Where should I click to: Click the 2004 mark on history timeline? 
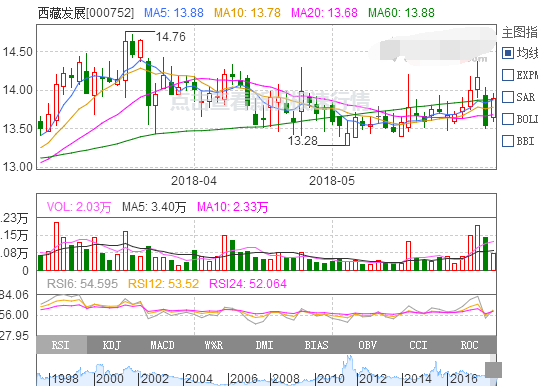[x=198, y=379]
